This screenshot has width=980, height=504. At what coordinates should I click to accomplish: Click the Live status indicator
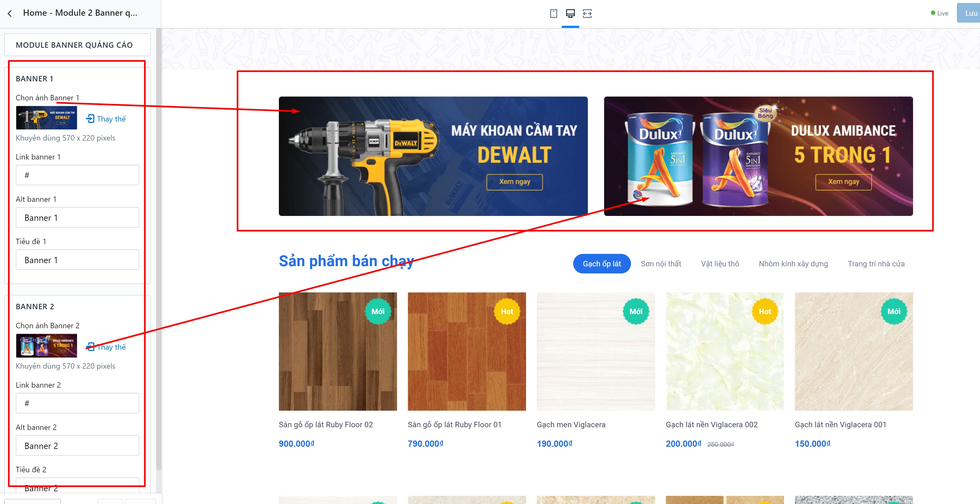click(939, 13)
